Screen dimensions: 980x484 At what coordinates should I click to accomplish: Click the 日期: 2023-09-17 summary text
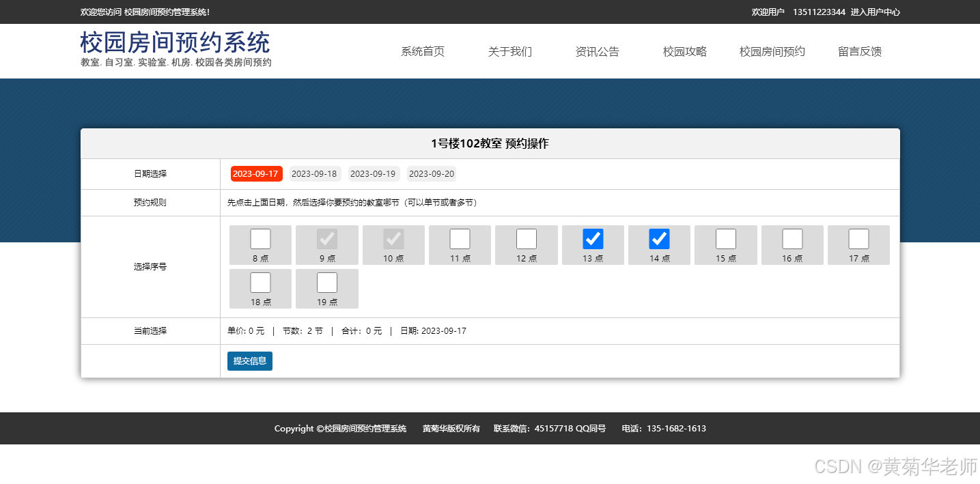click(433, 331)
